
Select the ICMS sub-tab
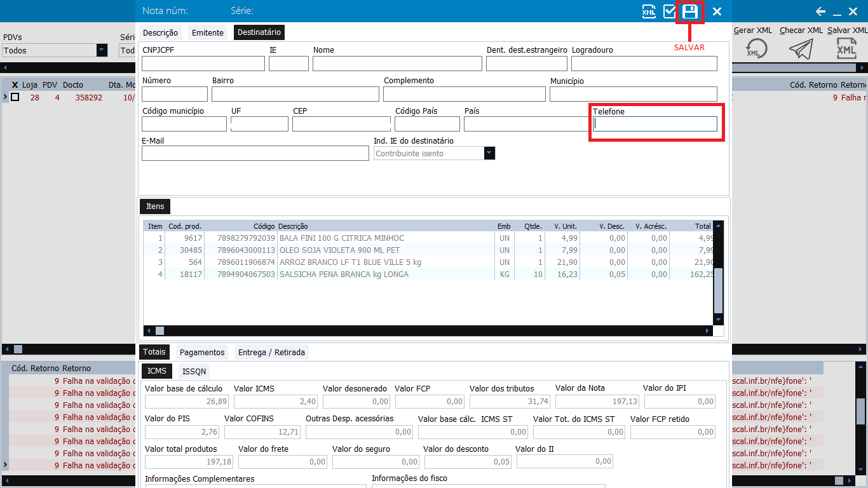(x=157, y=371)
